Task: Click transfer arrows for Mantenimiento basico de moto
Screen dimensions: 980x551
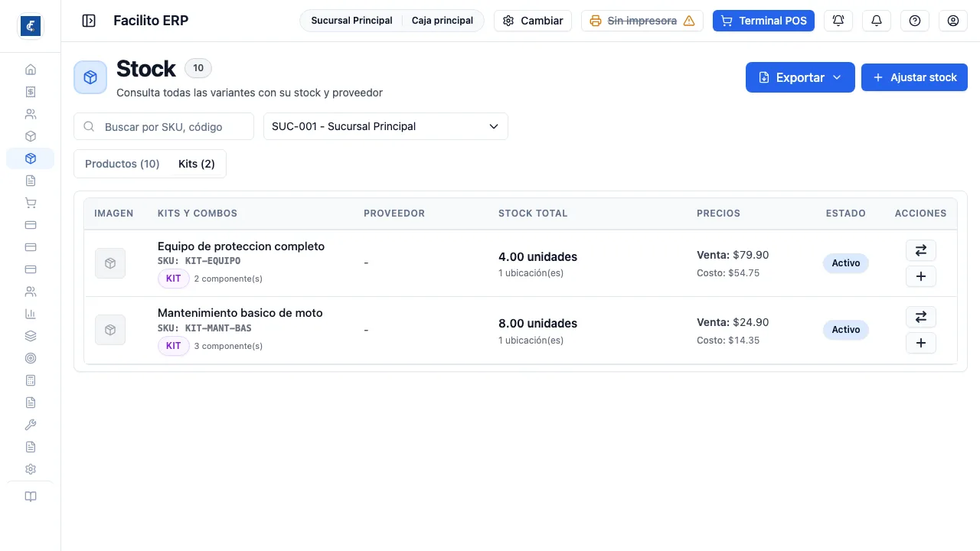Action: (x=921, y=317)
